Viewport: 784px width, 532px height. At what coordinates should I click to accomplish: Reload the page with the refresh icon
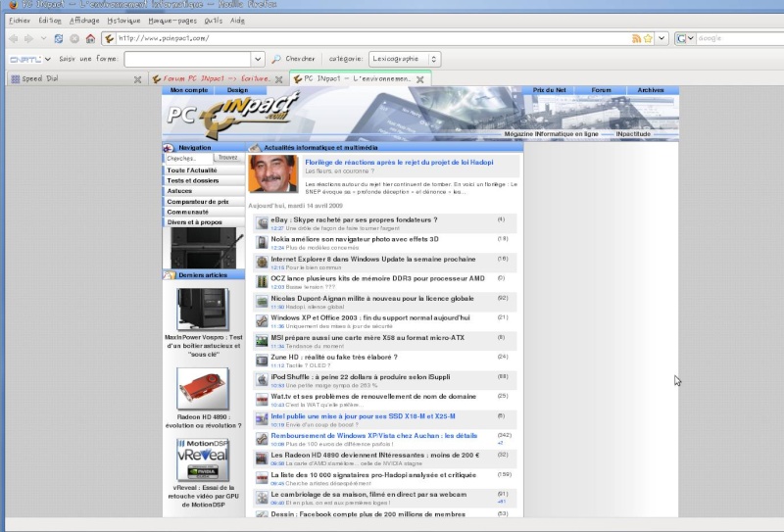pos(59,38)
